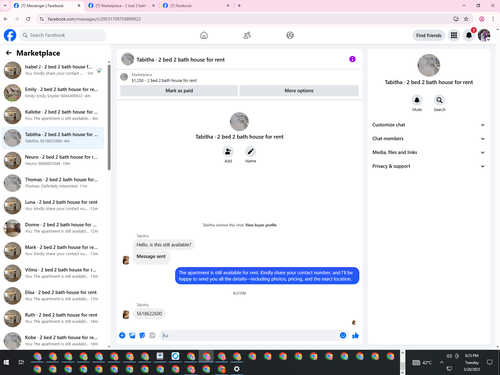Viewport: 500px width, 375px height.
Task: Open the Friends icon in top navigation
Action: [247, 35]
